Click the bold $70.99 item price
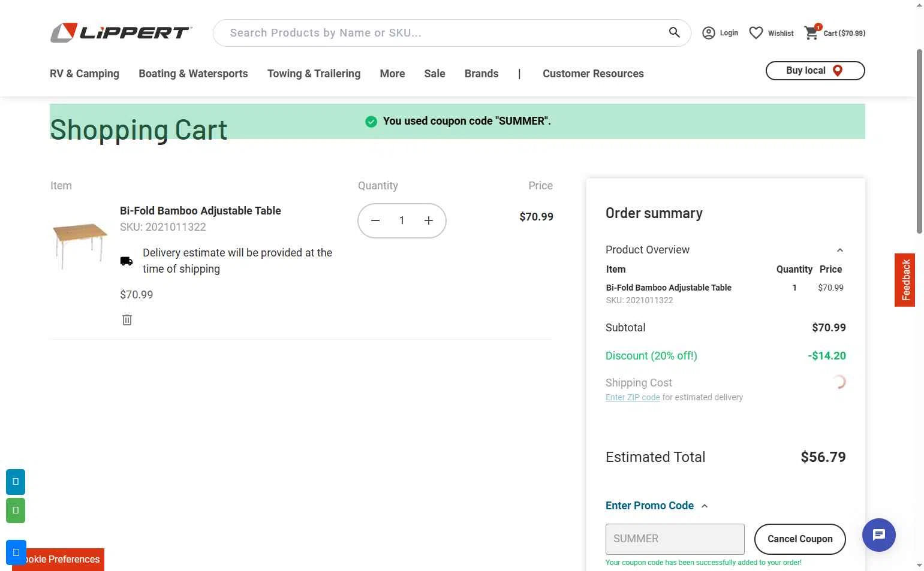Screen dimensions: 924x571 coord(536,217)
